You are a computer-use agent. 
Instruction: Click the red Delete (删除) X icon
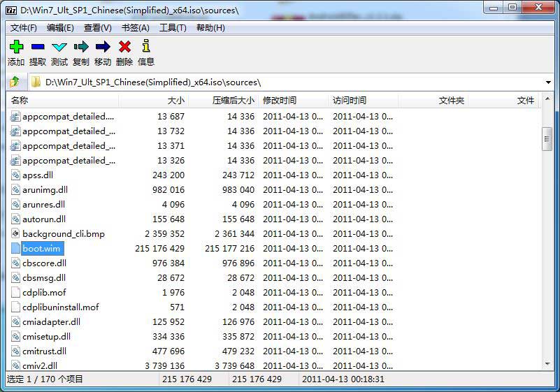124,47
